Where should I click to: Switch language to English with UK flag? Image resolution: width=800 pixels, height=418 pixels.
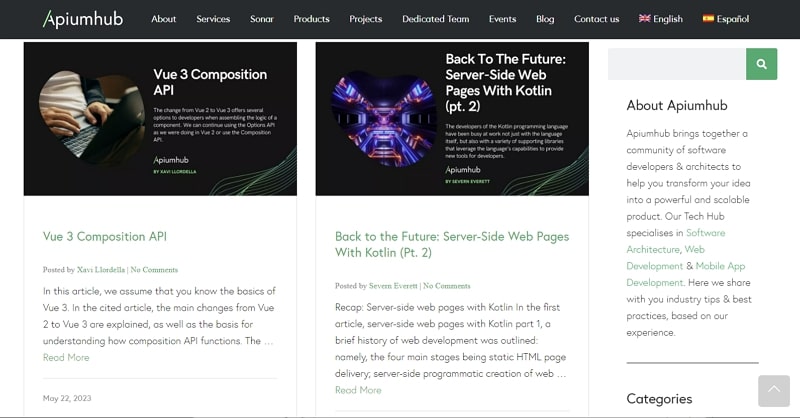click(660, 19)
